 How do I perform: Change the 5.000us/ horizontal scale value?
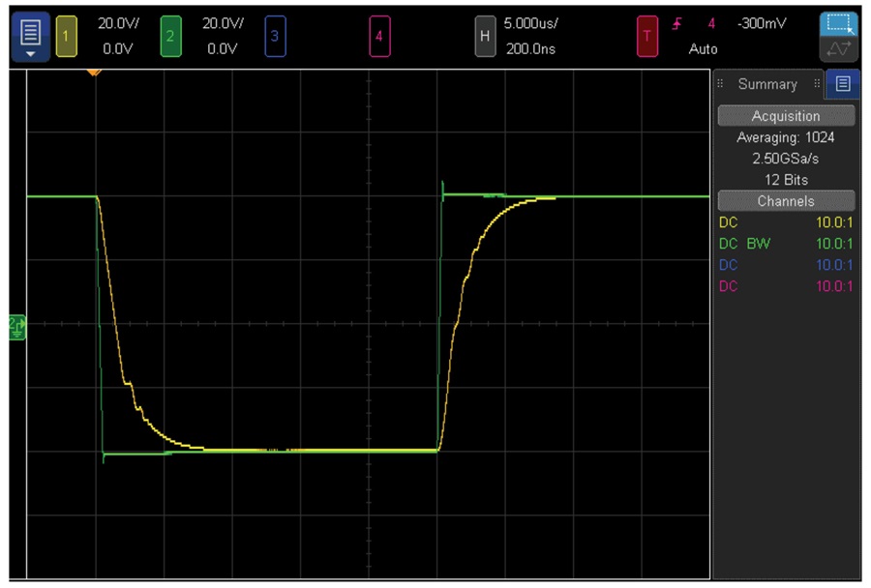(530, 23)
